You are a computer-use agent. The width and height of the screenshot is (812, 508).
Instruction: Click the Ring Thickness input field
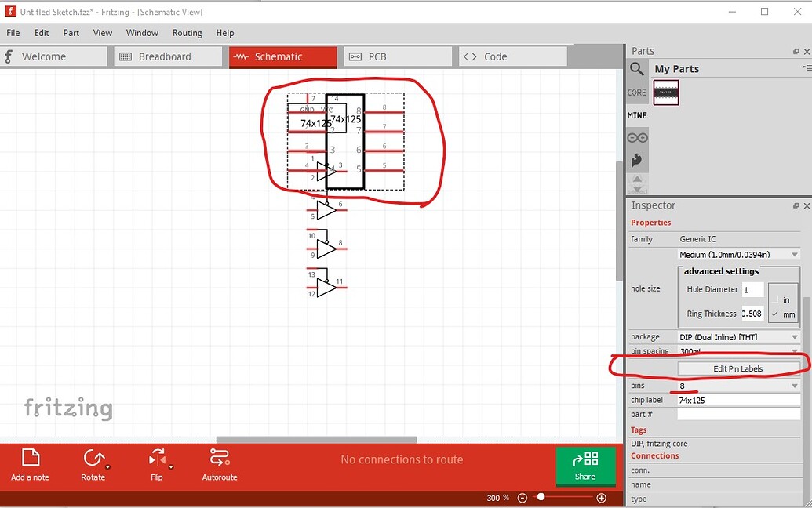pyautogui.click(x=753, y=314)
